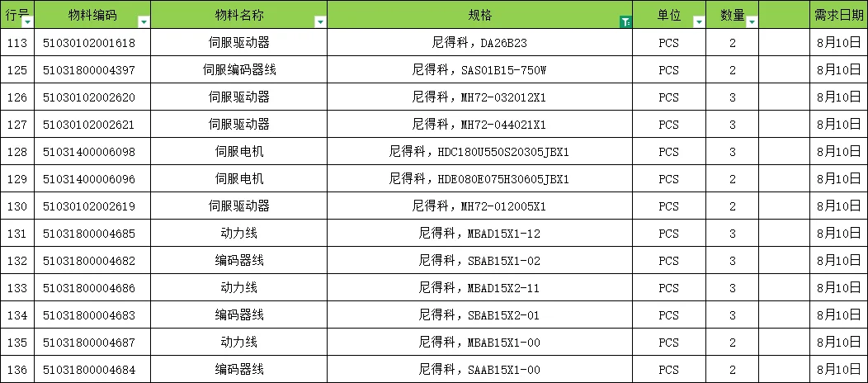The width and height of the screenshot is (868, 383).
Task: Click the spec cell 尼得科，SBAB15X1-02
Action: pos(479,260)
